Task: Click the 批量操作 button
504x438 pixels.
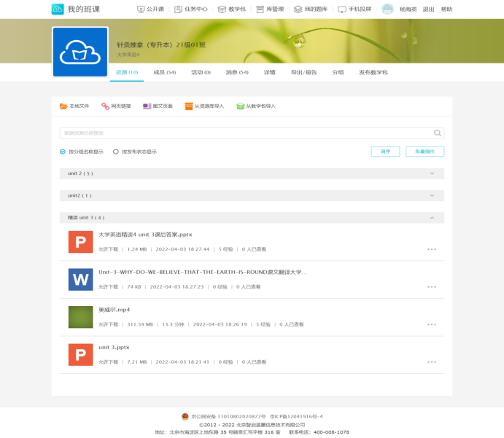Action: pos(424,152)
